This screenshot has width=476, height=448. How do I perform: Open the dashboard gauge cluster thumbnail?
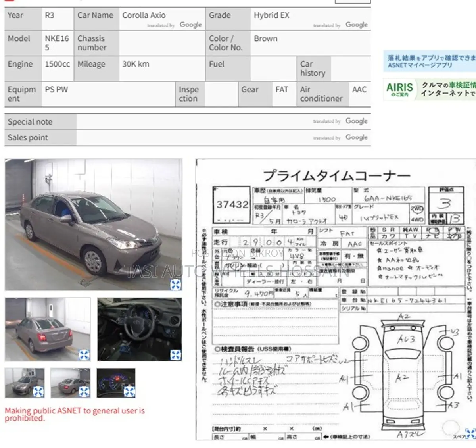click(116, 383)
